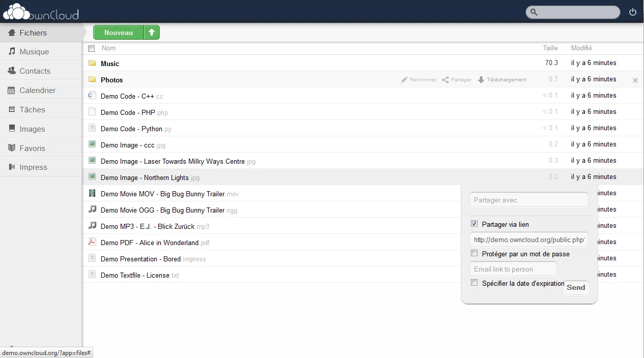Open Demo Image - Northern Lights.jpg
The width and height of the screenshot is (644, 358).
click(x=150, y=177)
